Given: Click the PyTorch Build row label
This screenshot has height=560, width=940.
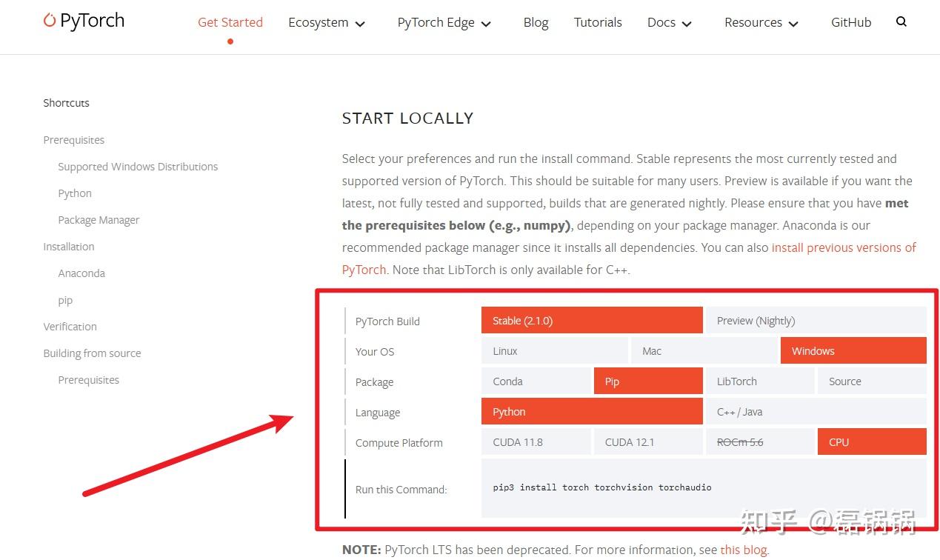Looking at the screenshot, I should (387, 321).
